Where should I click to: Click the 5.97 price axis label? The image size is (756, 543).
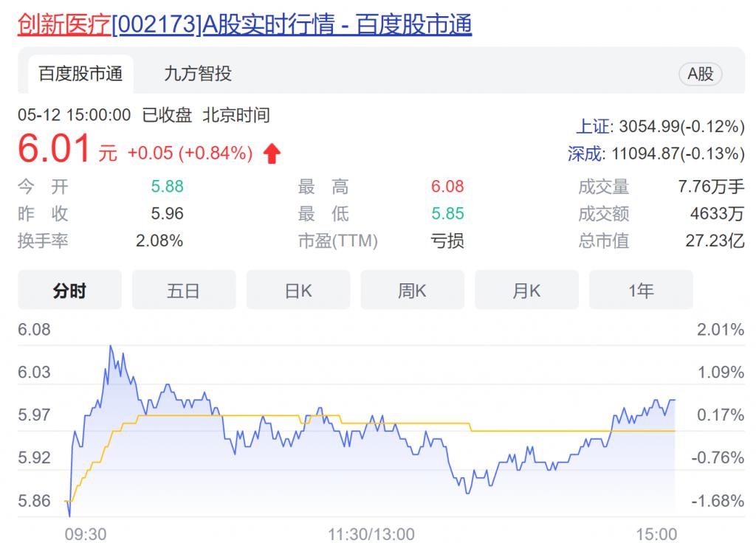(34, 415)
